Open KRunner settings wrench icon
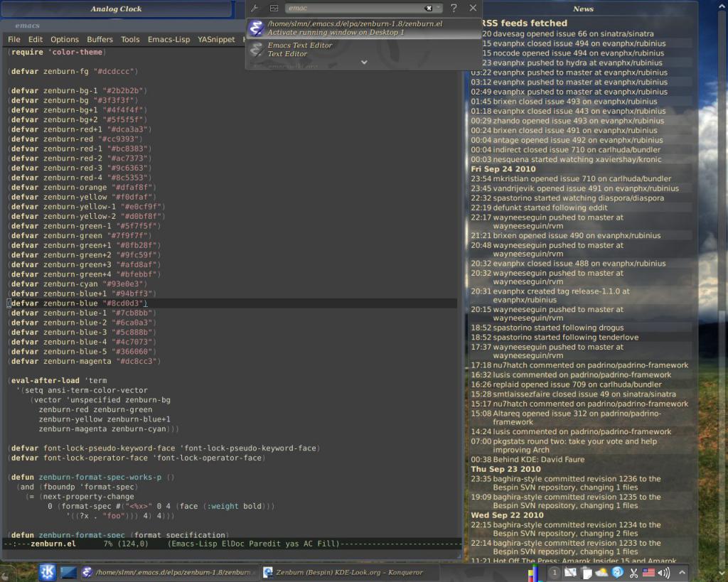Viewport: 728px width, 582px height. pos(255,8)
